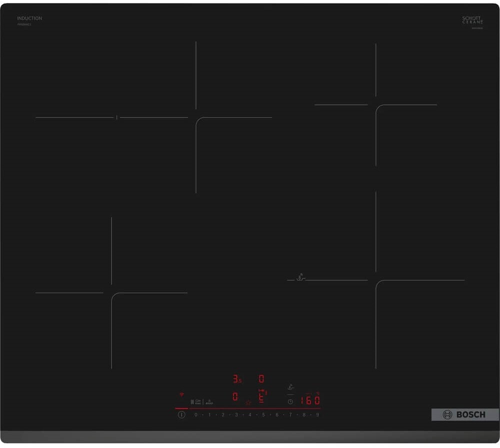This screenshot has height=448, width=500.
Task: Set power level to 9 on slider
Action: [317, 415]
